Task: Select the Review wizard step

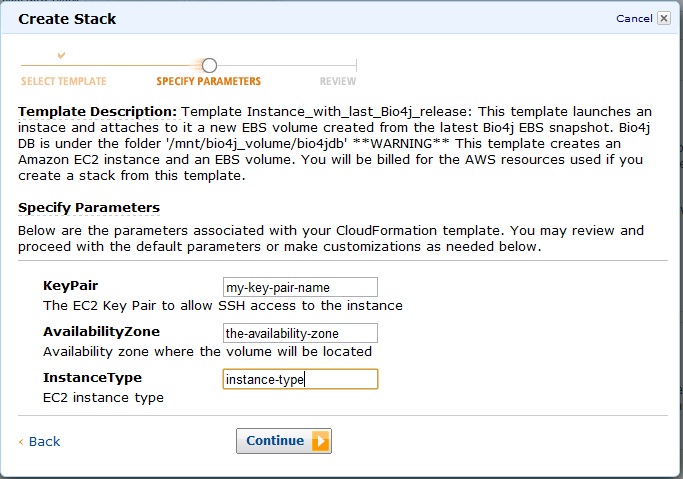Action: click(338, 81)
